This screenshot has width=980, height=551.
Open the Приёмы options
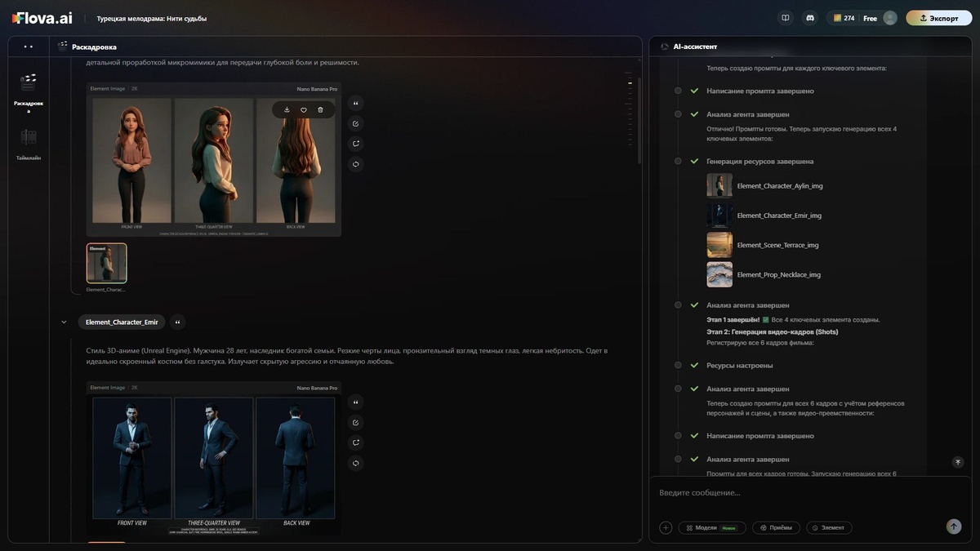776,527
